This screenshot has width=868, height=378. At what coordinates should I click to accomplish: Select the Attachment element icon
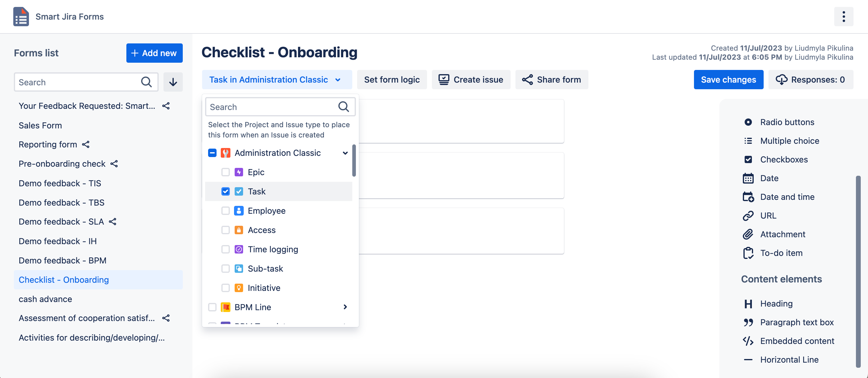pos(749,234)
